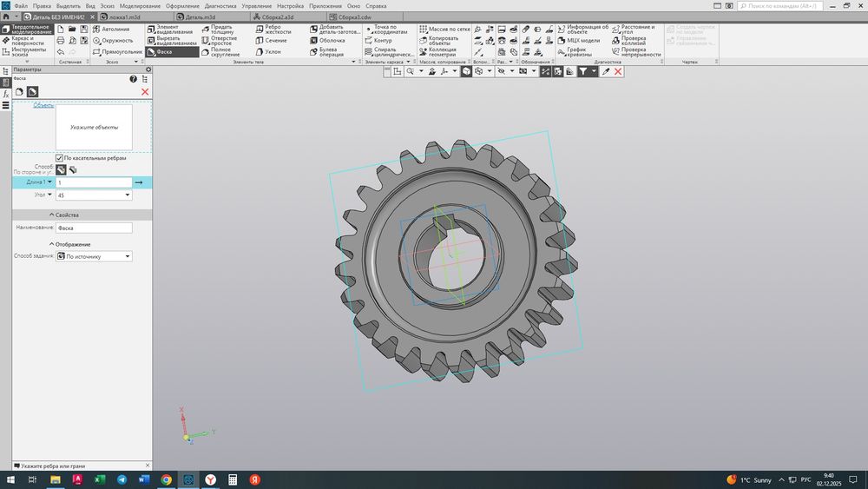Switch to Сборка2.a3d document tab
The width and height of the screenshot is (868, 489).
point(278,17)
